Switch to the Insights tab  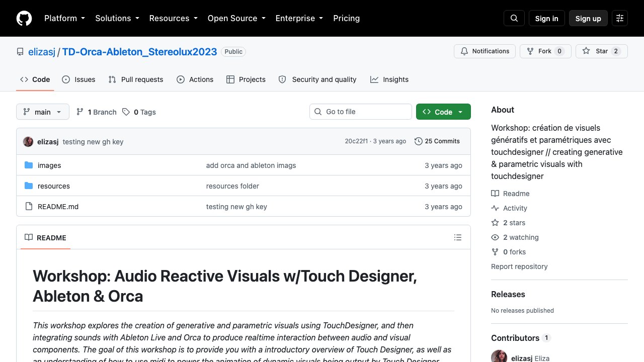pos(389,79)
